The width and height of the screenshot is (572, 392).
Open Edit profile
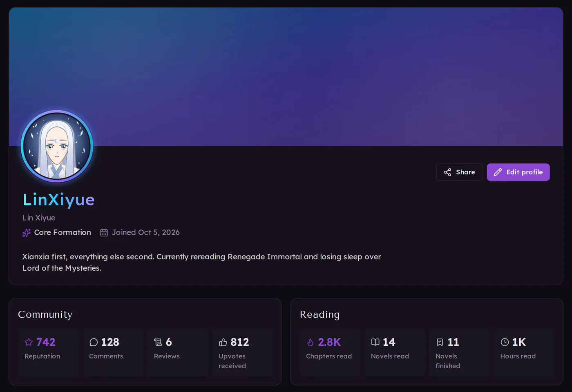click(x=518, y=172)
